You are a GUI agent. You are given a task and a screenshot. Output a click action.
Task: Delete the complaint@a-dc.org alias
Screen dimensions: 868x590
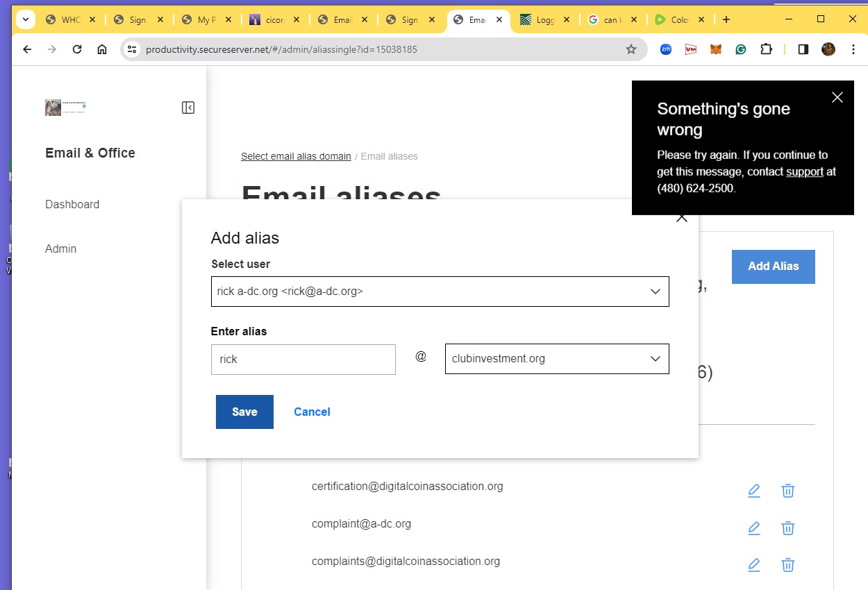[788, 528]
